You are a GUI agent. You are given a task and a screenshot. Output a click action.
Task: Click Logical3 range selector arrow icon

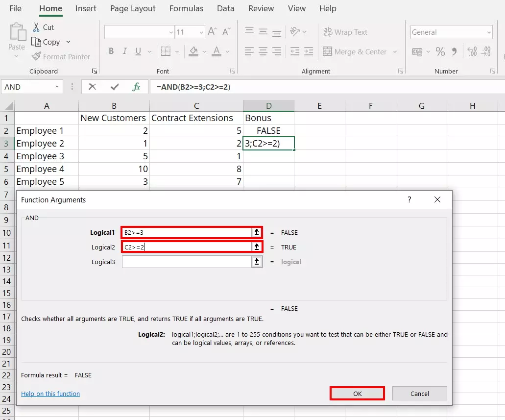coord(257,262)
